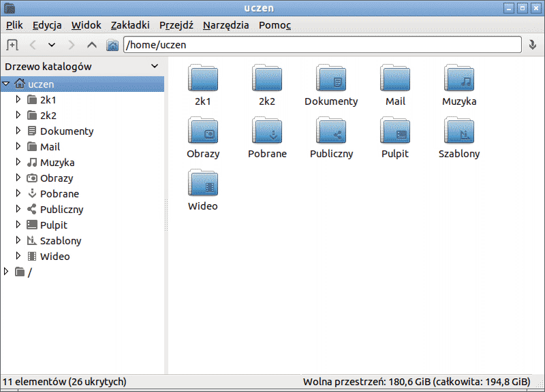This screenshot has width=545, height=392.
Task: Open the Drzewo katalogów side pane dropdown
Action: coord(155,67)
